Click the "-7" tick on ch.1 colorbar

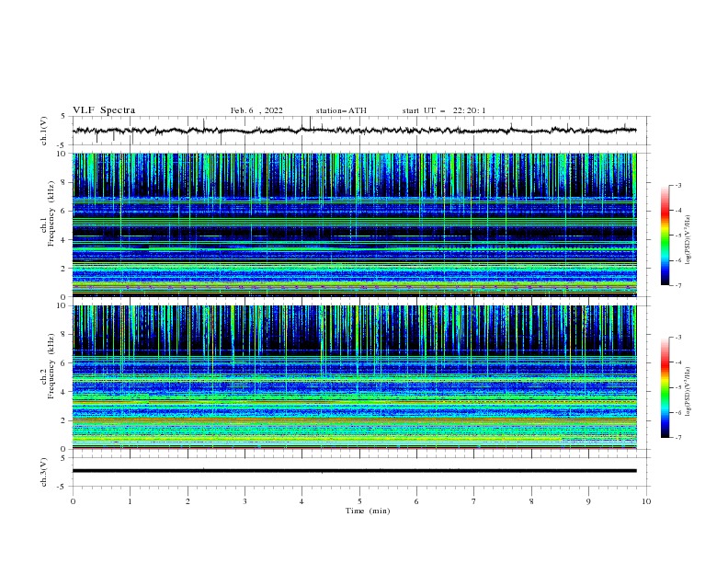(678, 285)
